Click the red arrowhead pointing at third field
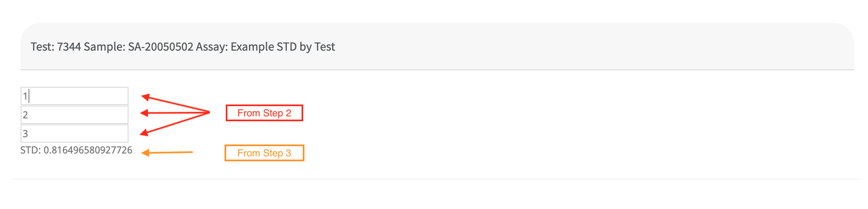The width and height of the screenshot is (868, 209). click(x=144, y=133)
